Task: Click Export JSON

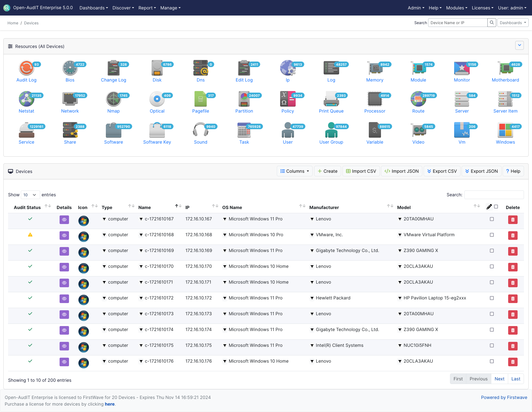Action: point(481,171)
